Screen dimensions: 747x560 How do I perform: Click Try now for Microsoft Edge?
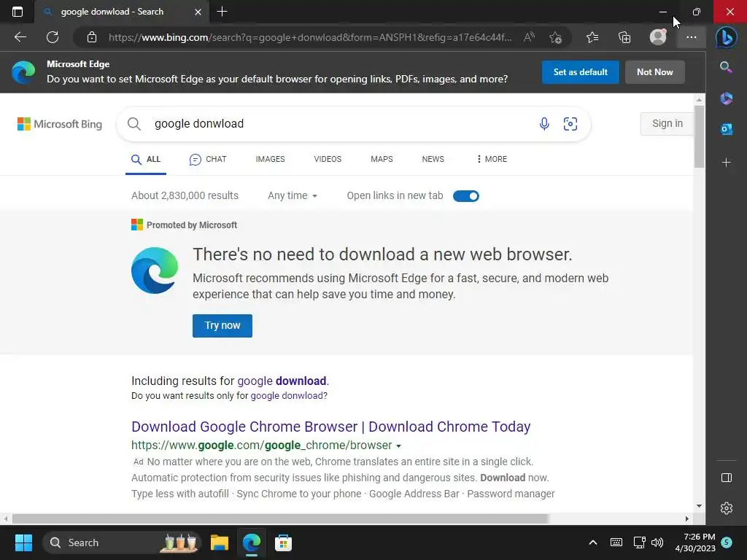(222, 326)
